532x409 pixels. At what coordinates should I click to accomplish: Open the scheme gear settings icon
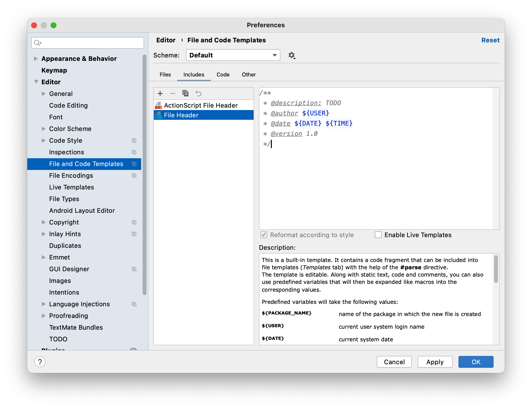coord(292,56)
